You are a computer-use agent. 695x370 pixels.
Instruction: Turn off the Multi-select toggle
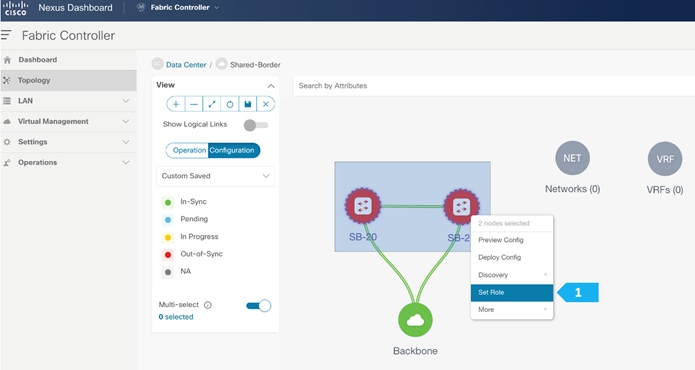click(x=258, y=306)
